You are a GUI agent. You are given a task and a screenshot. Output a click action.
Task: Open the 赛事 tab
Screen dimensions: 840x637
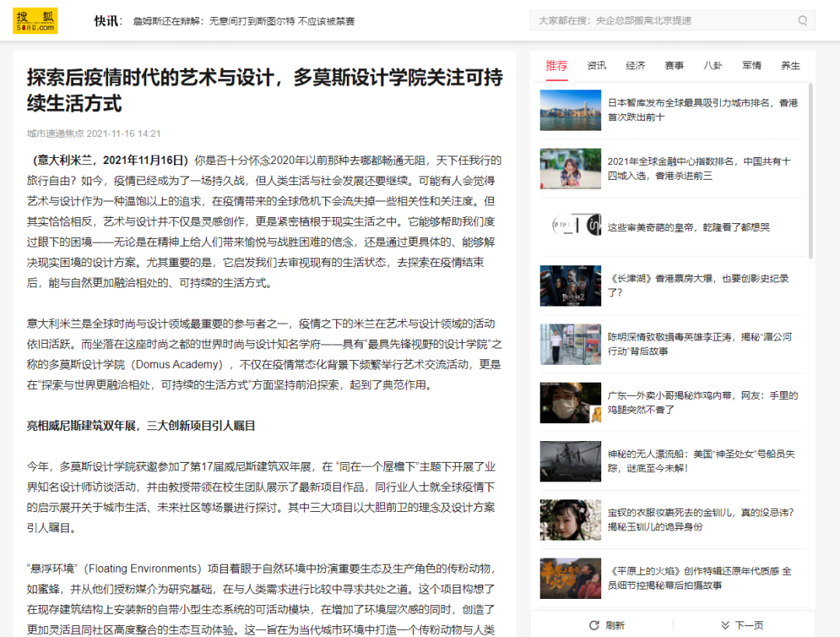(674, 65)
